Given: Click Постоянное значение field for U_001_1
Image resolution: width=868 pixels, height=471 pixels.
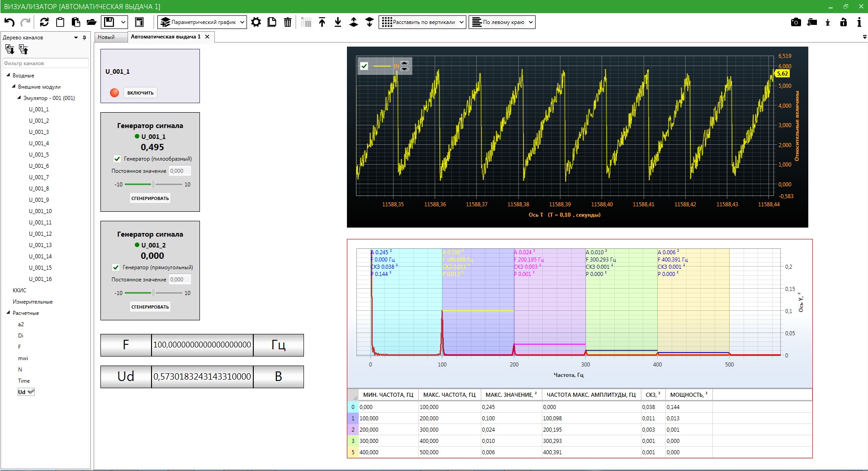Looking at the screenshot, I should (180, 171).
